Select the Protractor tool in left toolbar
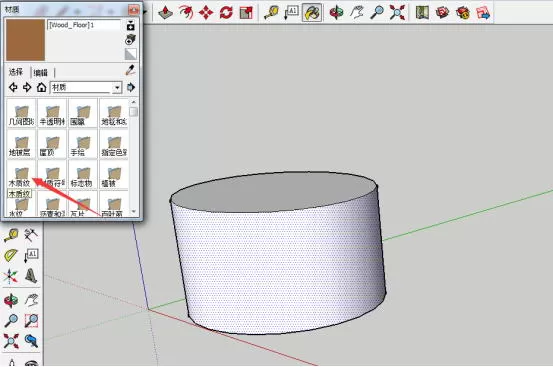The width and height of the screenshot is (553, 367). pyautogui.click(x=11, y=255)
